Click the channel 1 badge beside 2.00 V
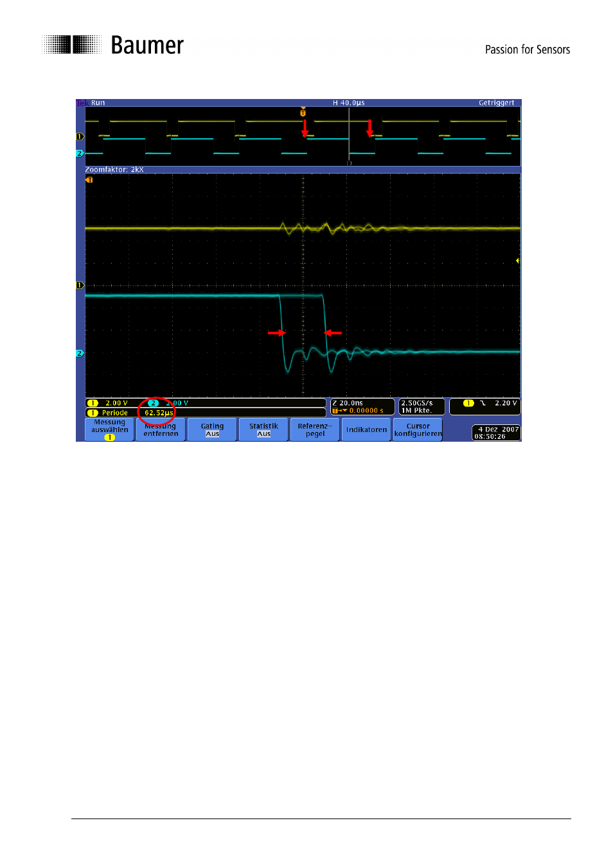The image size is (613, 868). coord(93,403)
